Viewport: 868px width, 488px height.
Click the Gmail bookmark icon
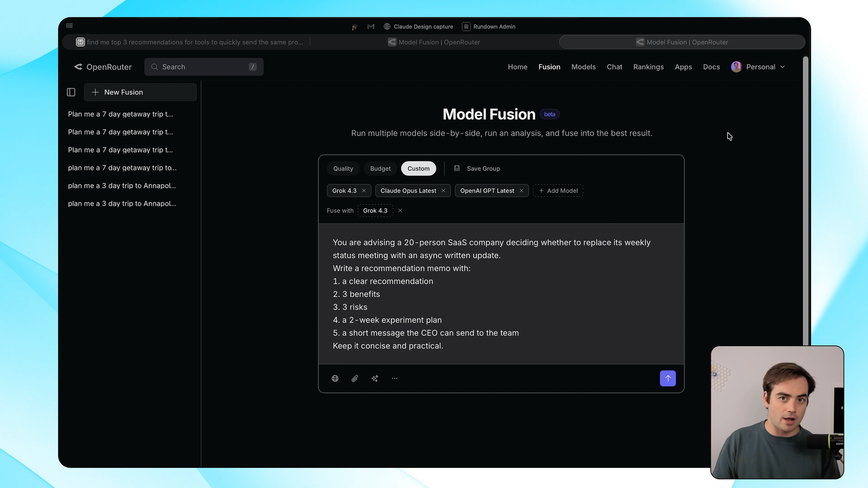(371, 27)
